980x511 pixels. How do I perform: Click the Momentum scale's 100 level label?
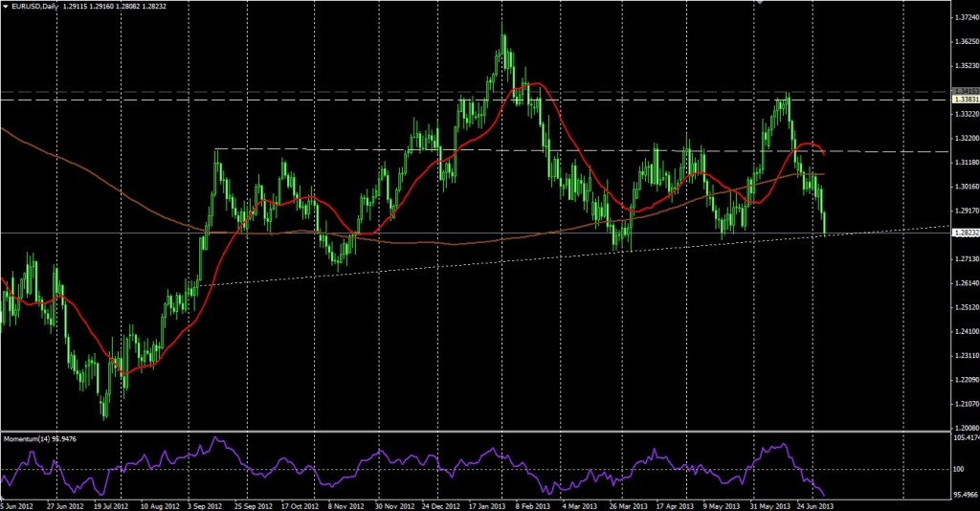coord(957,469)
